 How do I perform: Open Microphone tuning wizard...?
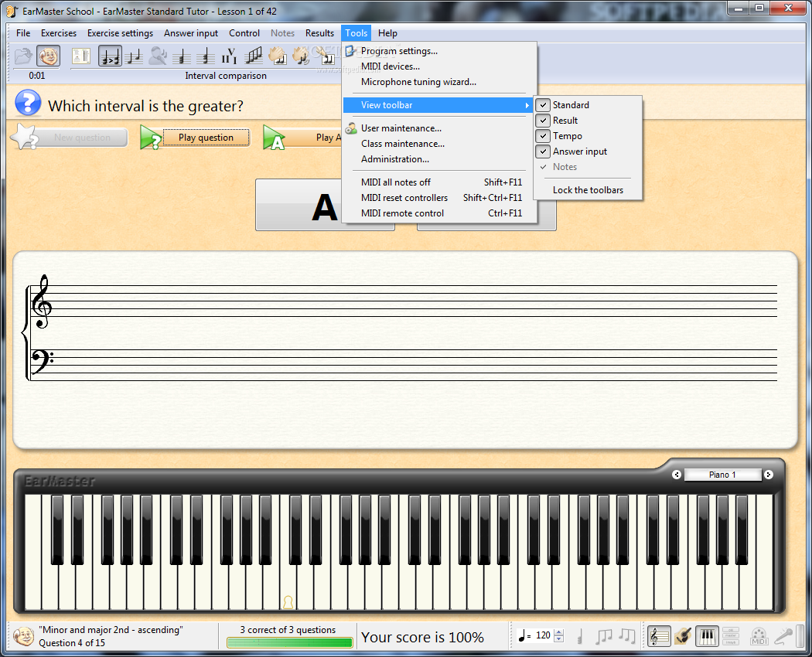(439, 83)
